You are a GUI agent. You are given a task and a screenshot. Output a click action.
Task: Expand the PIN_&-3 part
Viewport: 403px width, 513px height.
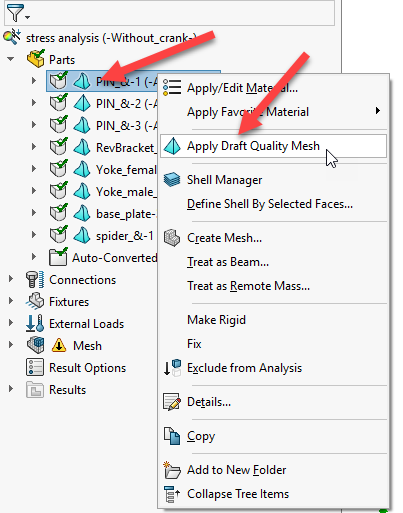pyautogui.click(x=34, y=125)
